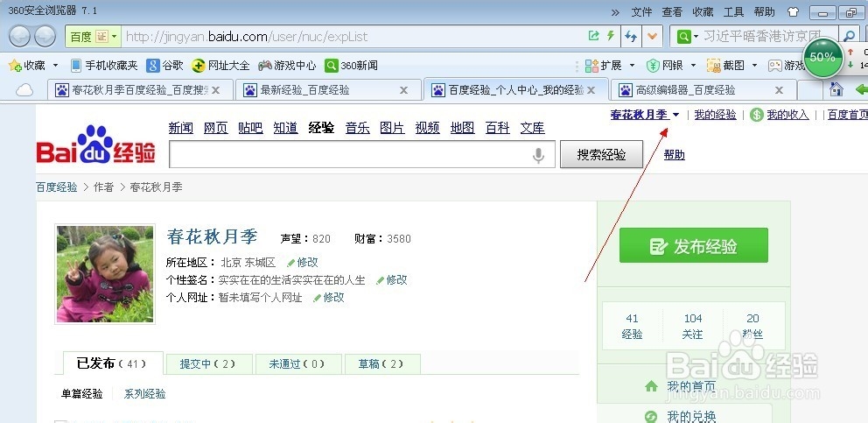Click the green lightning speed icon
The image size is (868, 423).
point(611,36)
